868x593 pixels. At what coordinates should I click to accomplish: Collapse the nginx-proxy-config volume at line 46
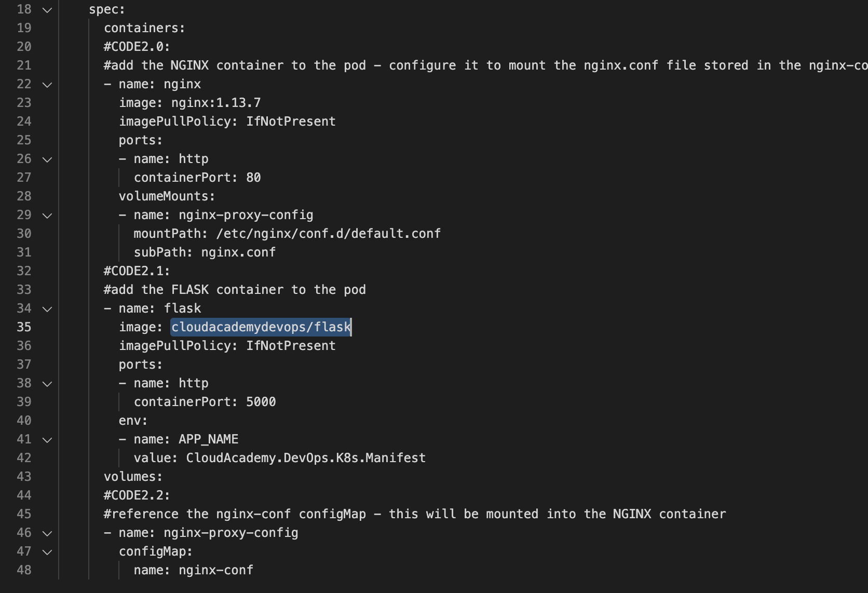[x=47, y=533]
